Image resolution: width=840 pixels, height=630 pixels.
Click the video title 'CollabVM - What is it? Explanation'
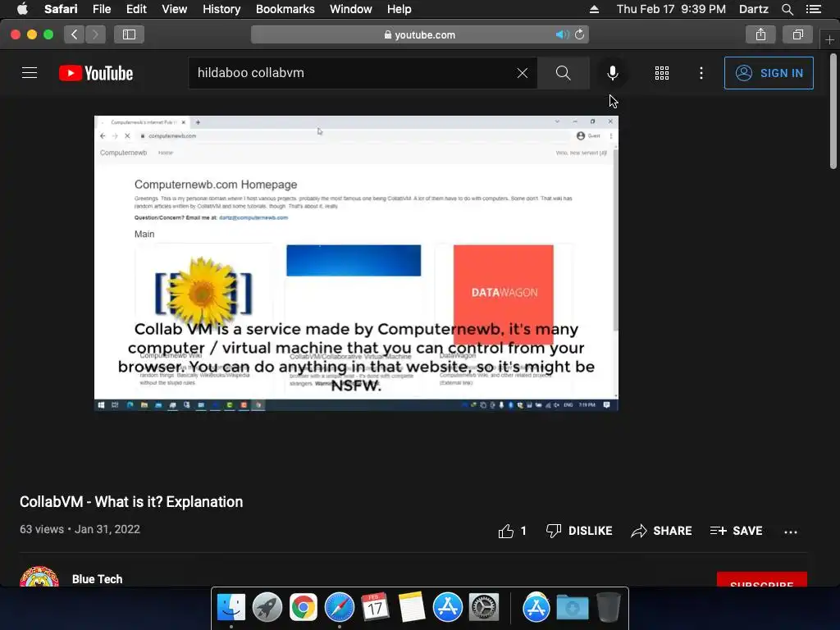(131, 502)
